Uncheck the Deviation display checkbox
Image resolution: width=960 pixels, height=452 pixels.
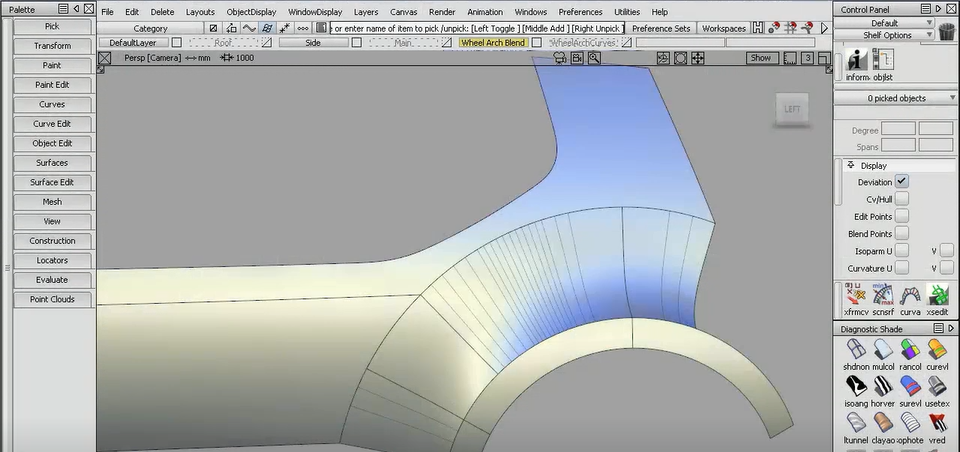902,182
